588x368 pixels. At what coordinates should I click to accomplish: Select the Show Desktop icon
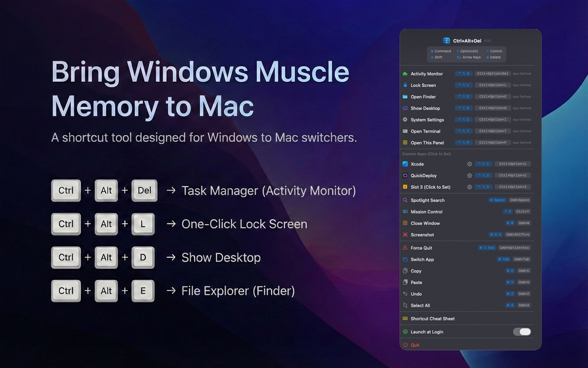(x=405, y=108)
